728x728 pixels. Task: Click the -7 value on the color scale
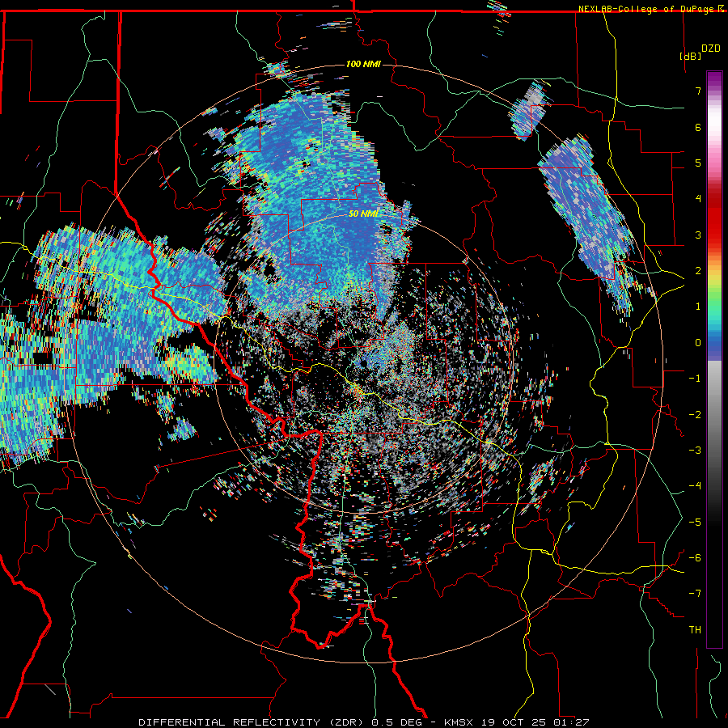695,594
